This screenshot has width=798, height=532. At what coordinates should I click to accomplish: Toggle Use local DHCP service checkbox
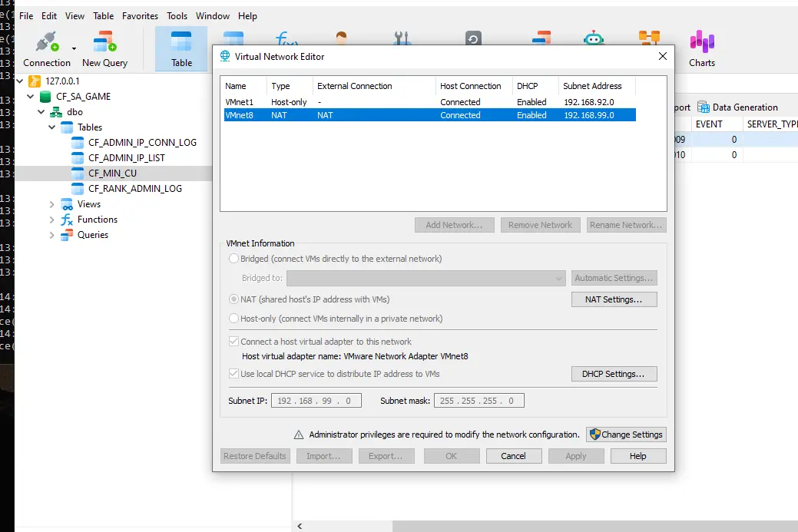coord(233,373)
